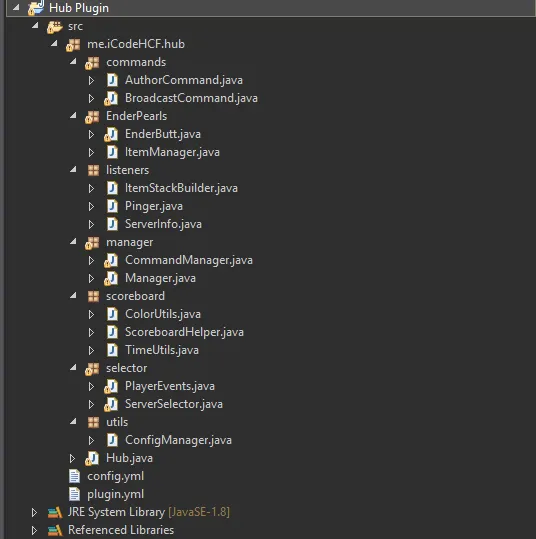Collapse the me.iCodeHCF.hub package arrow
The width and height of the screenshot is (536, 539).
(x=54, y=44)
